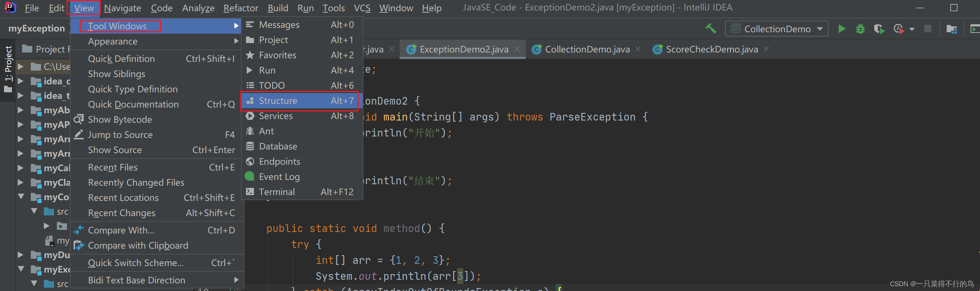
Task: Collapse the myEx module tree node
Action: click(x=21, y=269)
